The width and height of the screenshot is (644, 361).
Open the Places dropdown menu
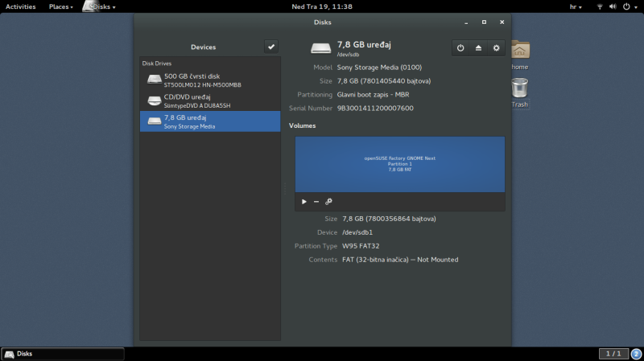(x=60, y=6)
